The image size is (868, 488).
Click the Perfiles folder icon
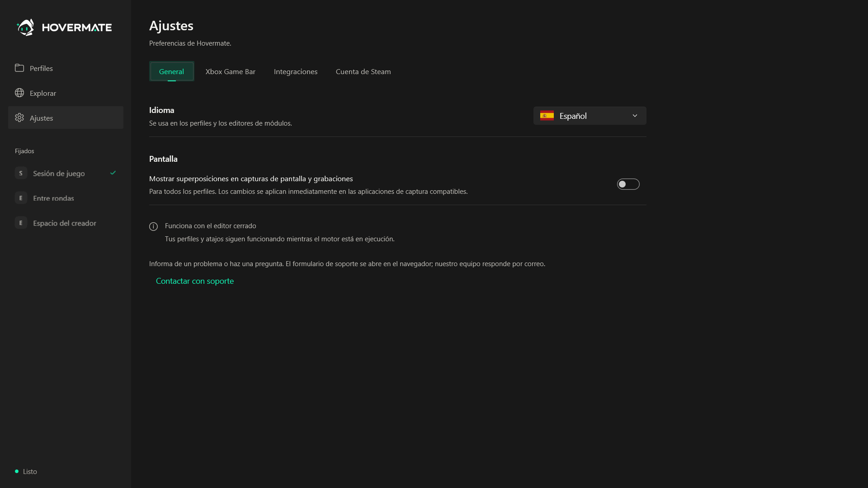tap(19, 68)
